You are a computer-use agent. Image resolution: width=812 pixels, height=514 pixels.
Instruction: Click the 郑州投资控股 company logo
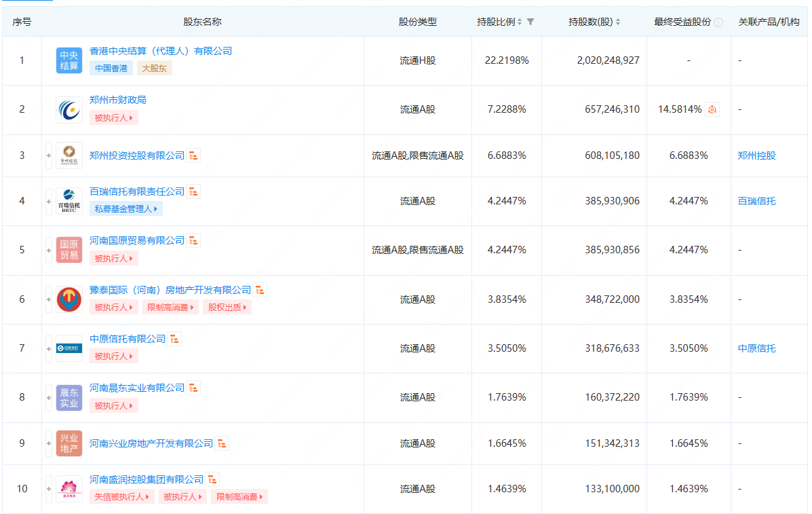tap(69, 155)
